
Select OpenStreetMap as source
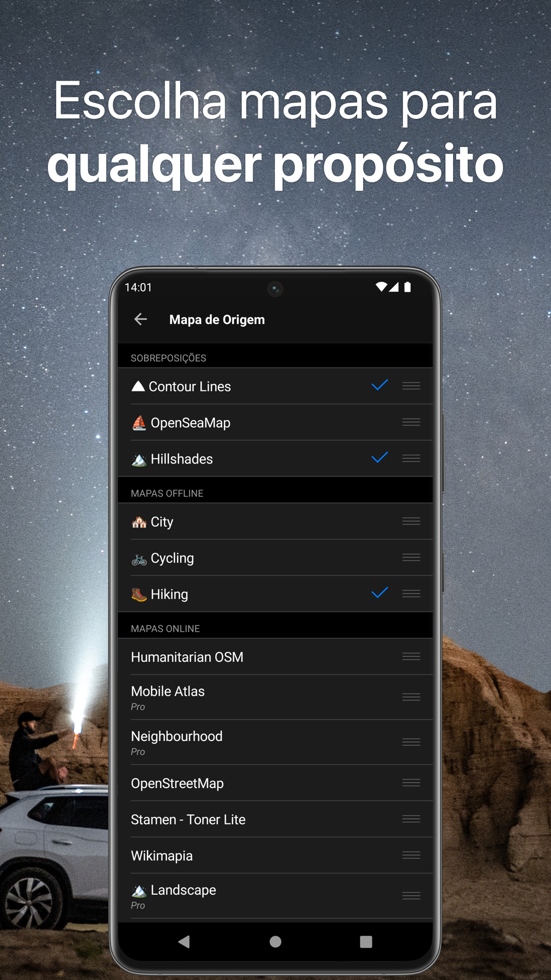[x=275, y=783]
